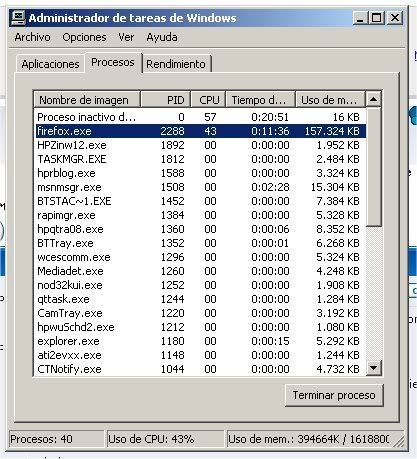Viewport: 417px width, 459px height.
Task: Click Uso de CPU: 43% status entry
Action: [x=165, y=439]
